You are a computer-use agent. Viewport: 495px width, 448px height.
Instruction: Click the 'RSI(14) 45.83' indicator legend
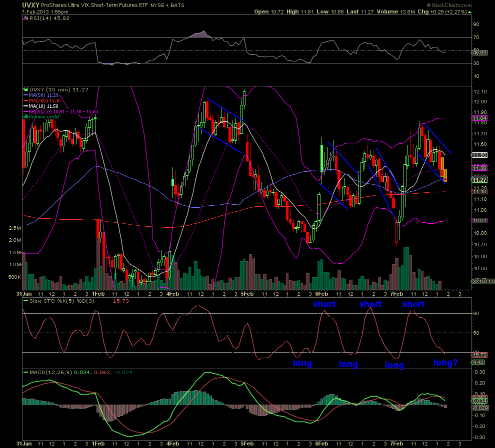pyautogui.click(x=46, y=18)
